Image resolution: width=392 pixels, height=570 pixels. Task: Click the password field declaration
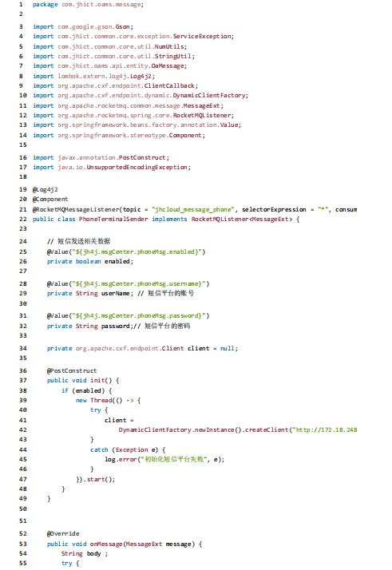coord(90,326)
